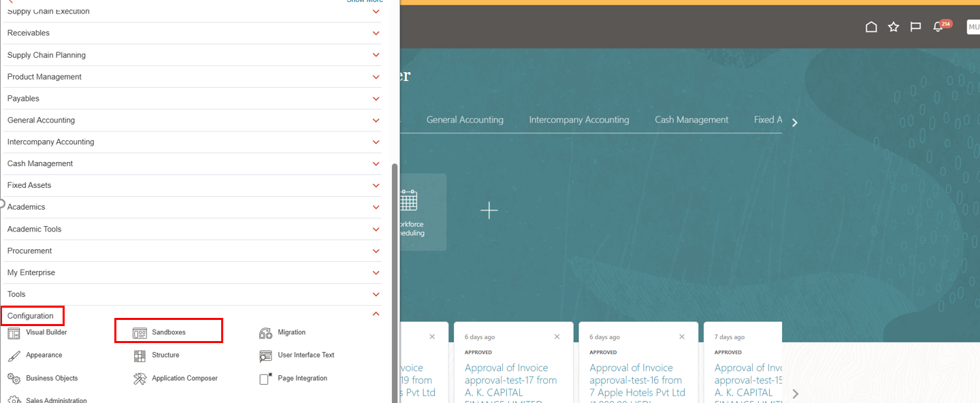Dismiss the approval-test-17 notification card

pos(557,337)
